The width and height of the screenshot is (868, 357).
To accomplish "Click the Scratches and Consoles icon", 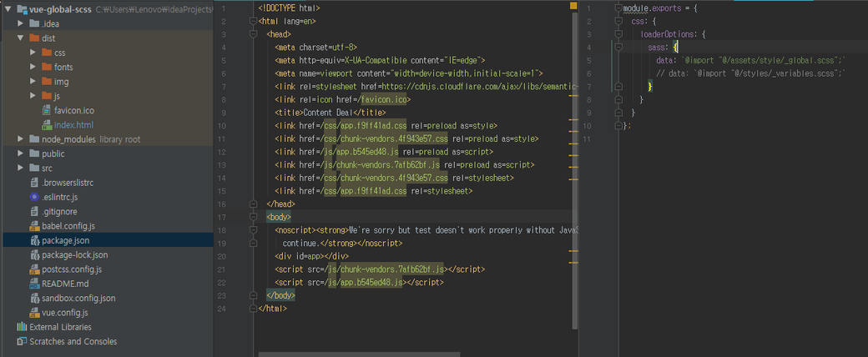I will coord(22,341).
